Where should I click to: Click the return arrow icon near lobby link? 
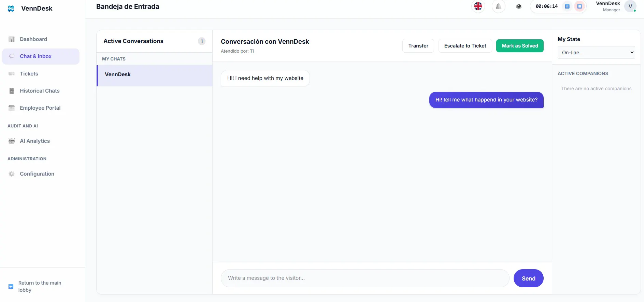(11, 287)
